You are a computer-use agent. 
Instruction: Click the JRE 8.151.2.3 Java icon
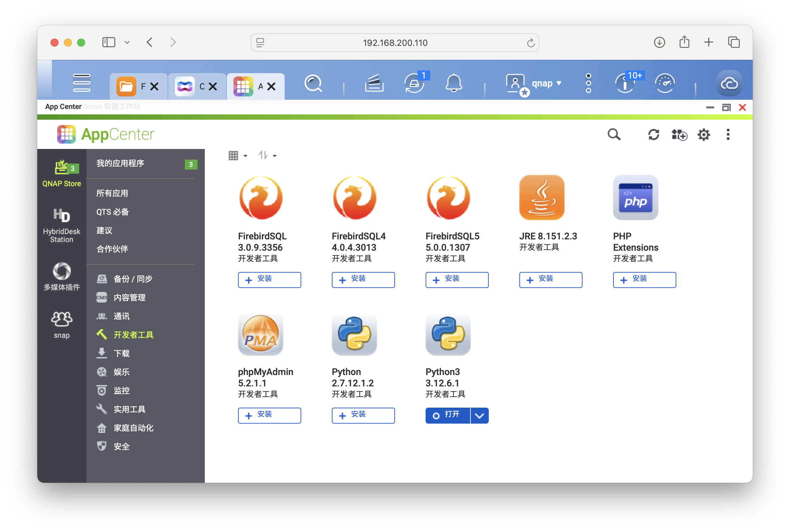542,198
